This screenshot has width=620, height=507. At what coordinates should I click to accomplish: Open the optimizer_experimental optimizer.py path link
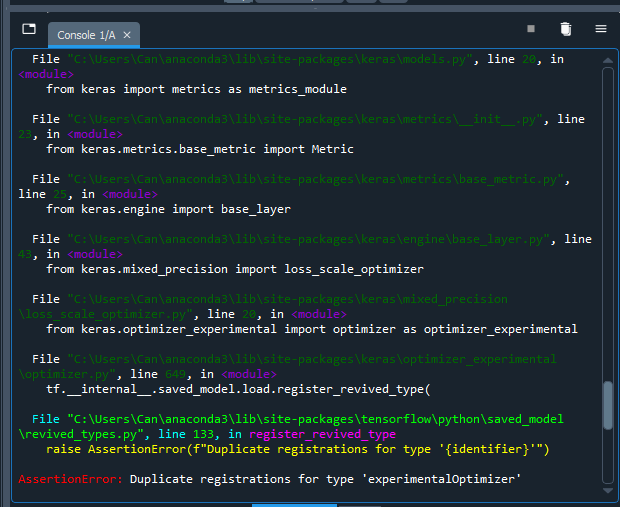[x=287, y=366]
